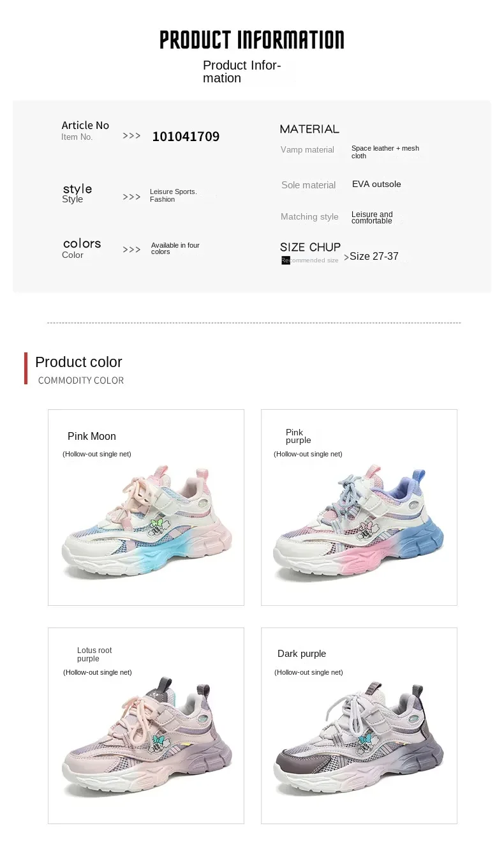Click the Pink purple color name
504x842 pixels.
click(298, 437)
